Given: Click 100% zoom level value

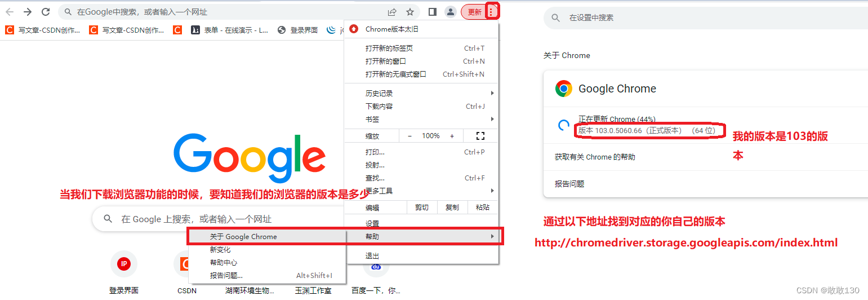Looking at the screenshot, I should pyautogui.click(x=431, y=136).
